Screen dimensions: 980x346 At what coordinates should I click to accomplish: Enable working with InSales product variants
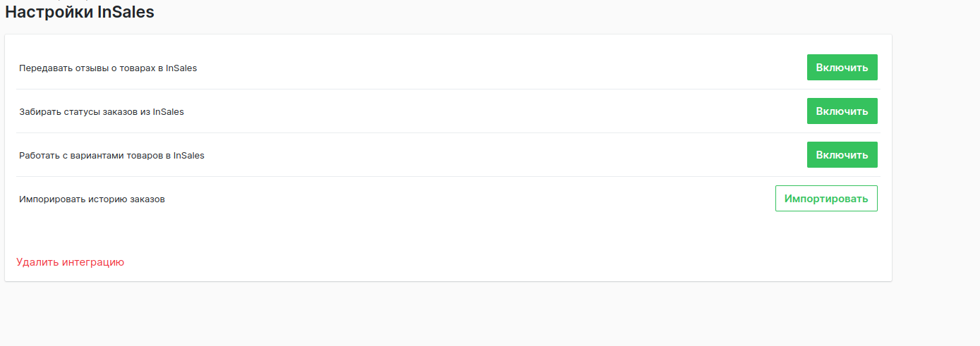pos(842,155)
